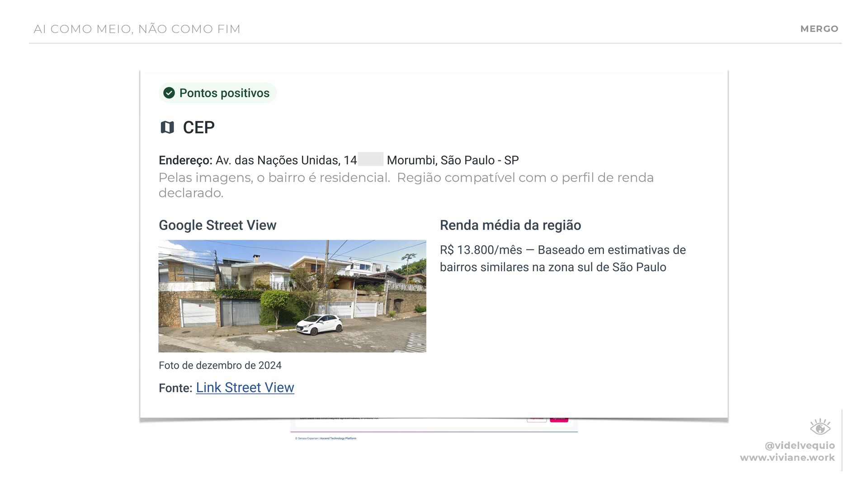Click the white car in the photo
The height and width of the screenshot is (488, 868).
(x=320, y=324)
